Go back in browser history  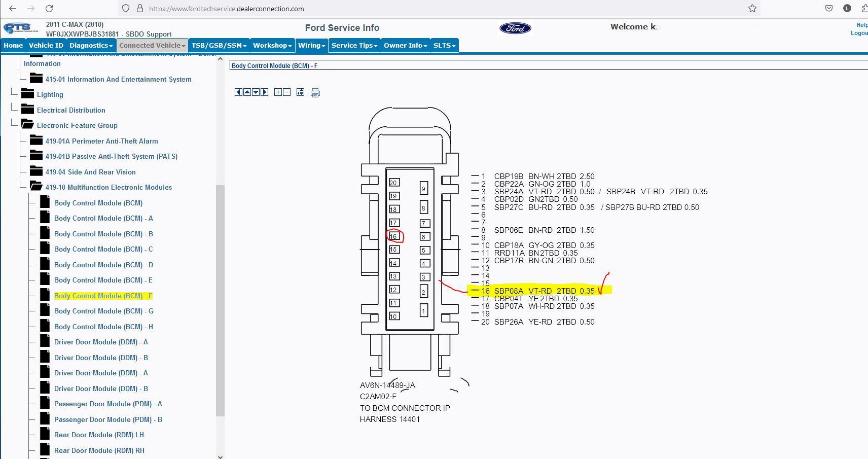[x=13, y=9]
